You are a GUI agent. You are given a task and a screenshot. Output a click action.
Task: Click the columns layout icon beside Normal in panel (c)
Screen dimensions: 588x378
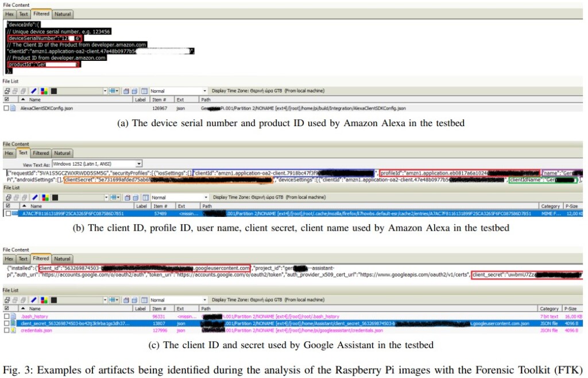pyautogui.click(x=144, y=300)
